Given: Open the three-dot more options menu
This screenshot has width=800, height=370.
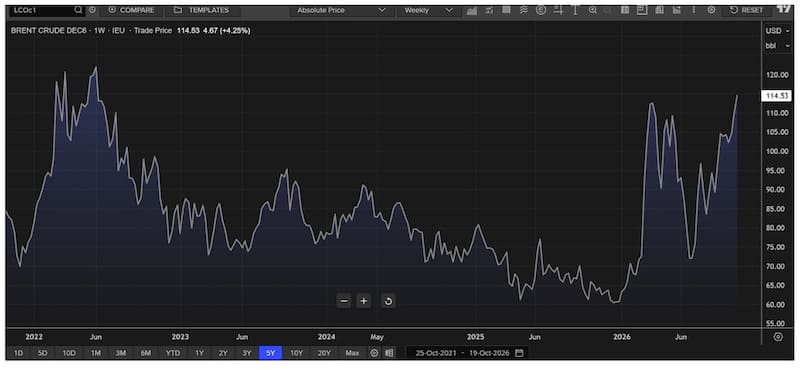Looking at the screenshot, I should pos(693,10).
